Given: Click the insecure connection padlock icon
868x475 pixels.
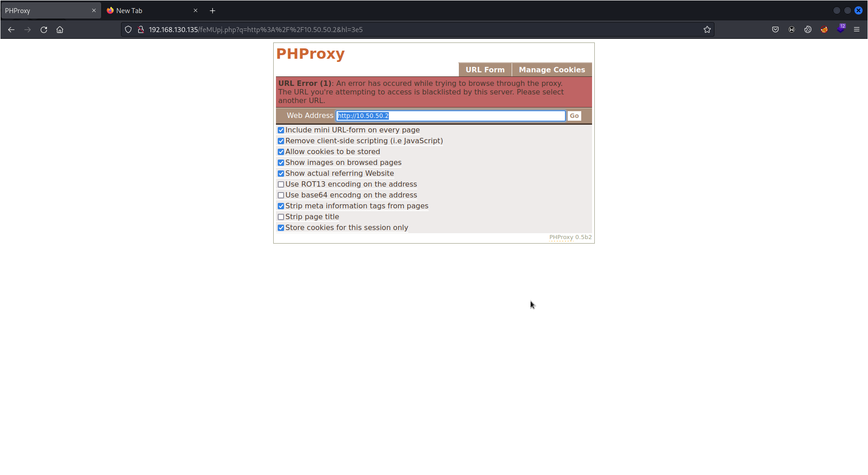Looking at the screenshot, I should point(141,29).
